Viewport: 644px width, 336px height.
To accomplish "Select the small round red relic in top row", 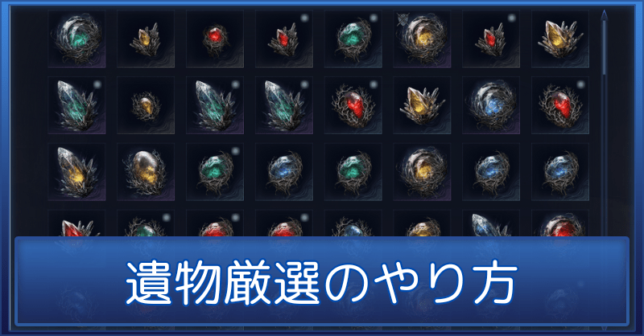I will [x=215, y=39].
